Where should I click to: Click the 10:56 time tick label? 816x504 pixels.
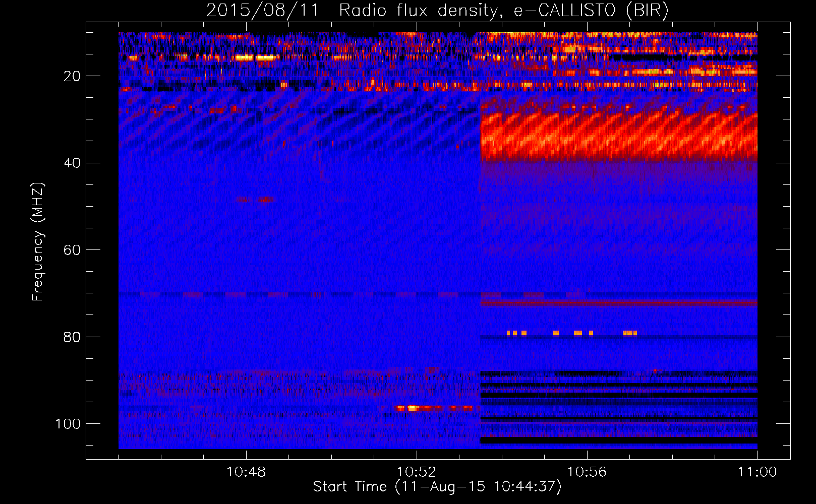pyautogui.click(x=587, y=472)
